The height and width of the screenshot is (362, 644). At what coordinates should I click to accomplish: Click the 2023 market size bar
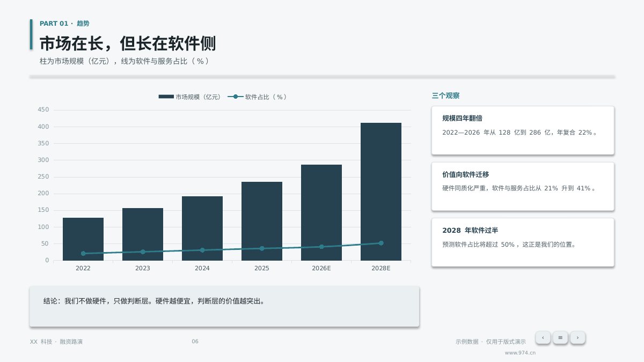tap(143, 234)
